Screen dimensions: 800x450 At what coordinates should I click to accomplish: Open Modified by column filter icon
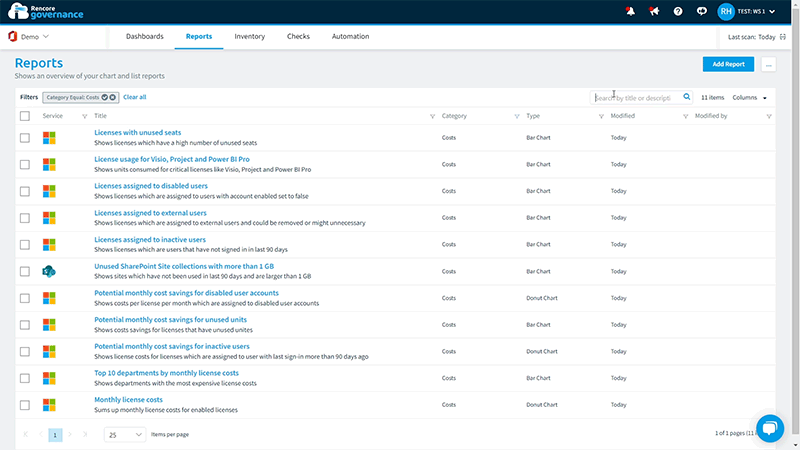pos(769,116)
